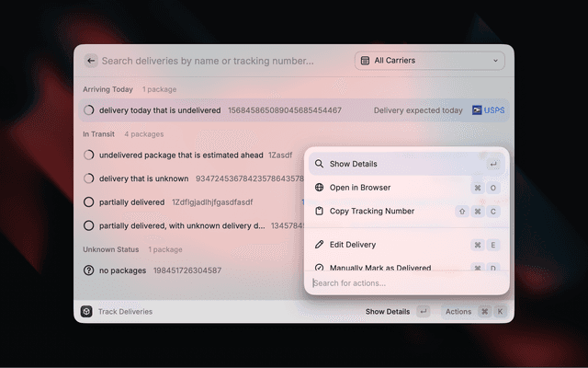Click the calendar icon beside All Carriers

click(x=366, y=61)
